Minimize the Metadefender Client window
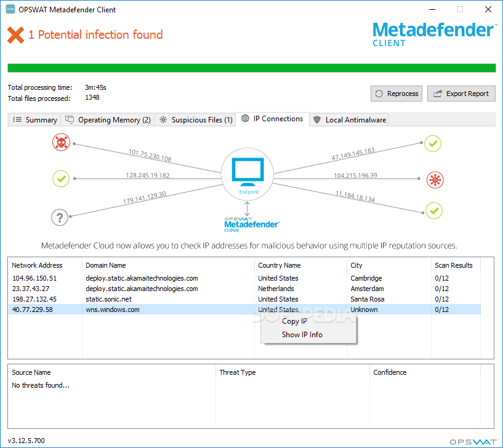This screenshot has height=448, width=503. (x=432, y=10)
